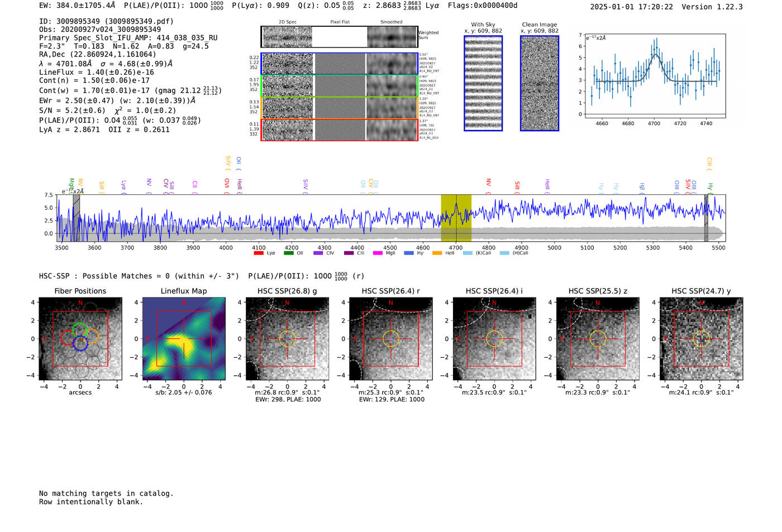Click the 'm:23.5 rc:0.9"' caption
782x532 pixels.
click(x=494, y=392)
